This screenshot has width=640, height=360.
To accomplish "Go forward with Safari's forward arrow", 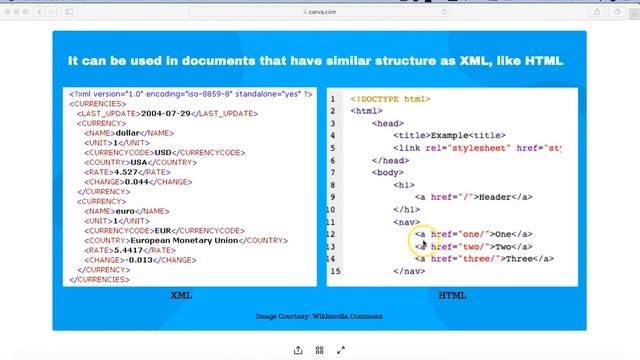I will click(51, 12).
